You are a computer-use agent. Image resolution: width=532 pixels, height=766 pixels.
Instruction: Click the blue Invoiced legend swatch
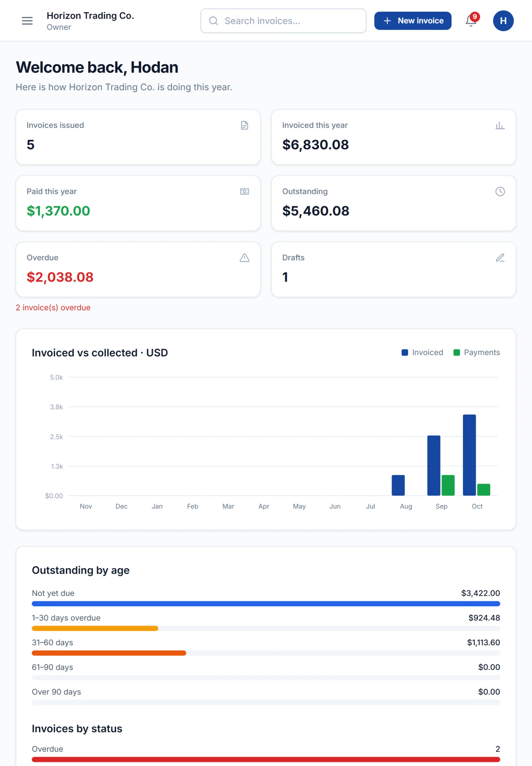click(x=405, y=353)
